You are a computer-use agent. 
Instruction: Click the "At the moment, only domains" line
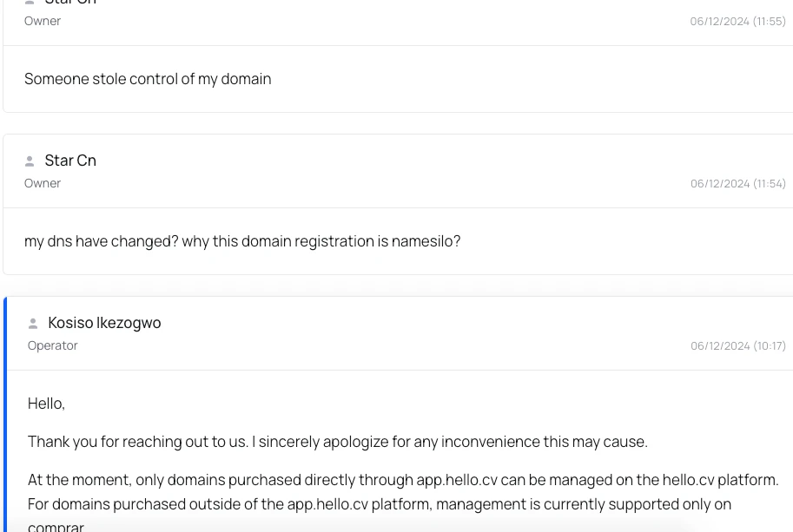point(402,480)
